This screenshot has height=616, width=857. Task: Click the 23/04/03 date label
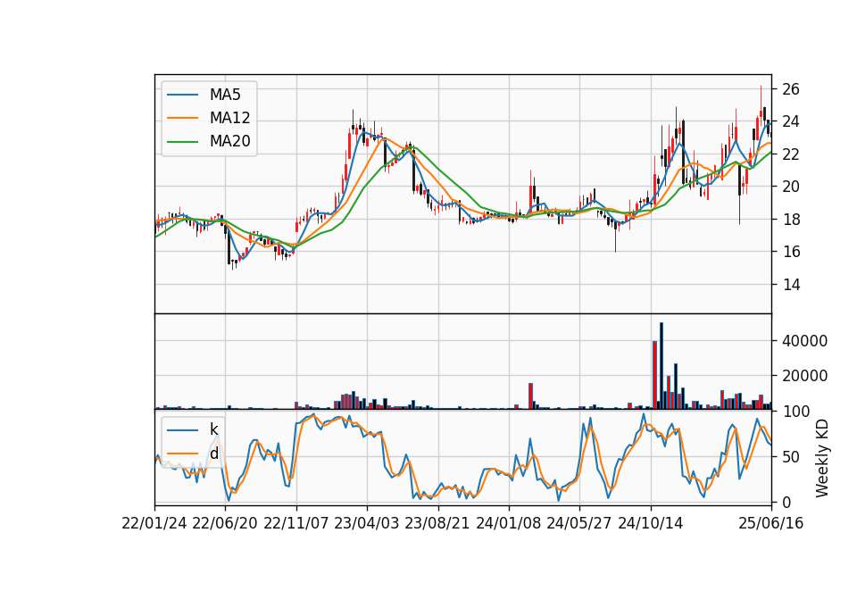[x=367, y=523]
